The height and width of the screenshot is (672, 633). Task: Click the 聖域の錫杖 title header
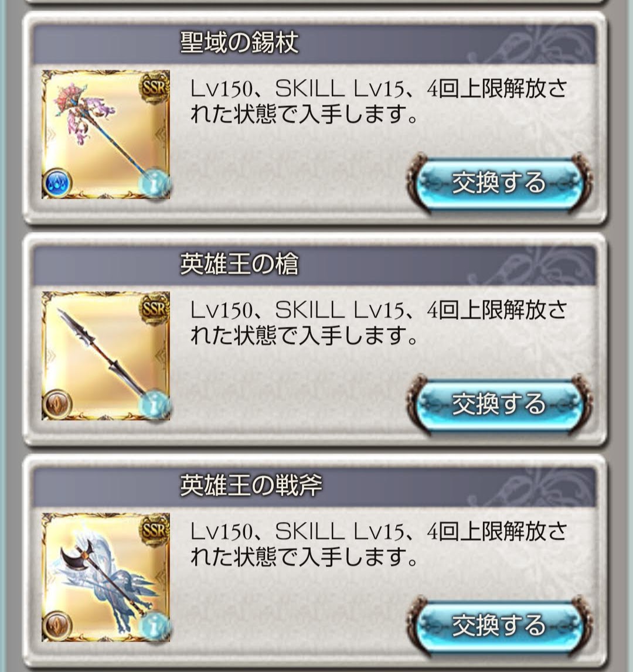click(x=314, y=43)
